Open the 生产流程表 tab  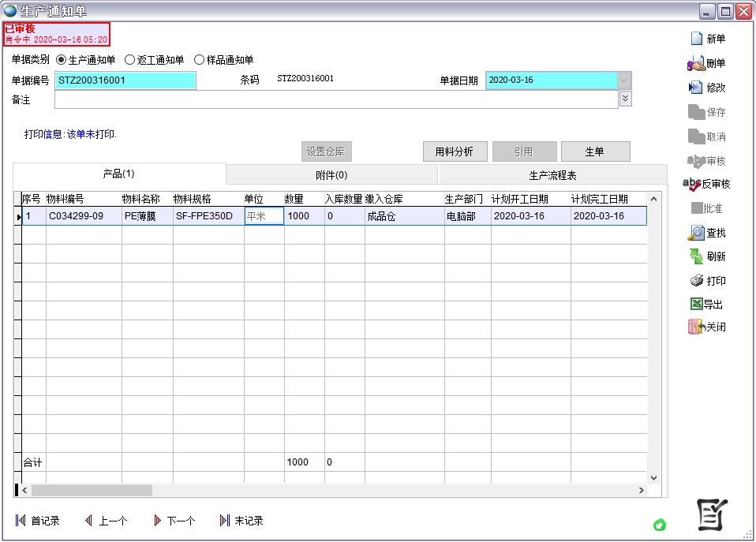[552, 175]
